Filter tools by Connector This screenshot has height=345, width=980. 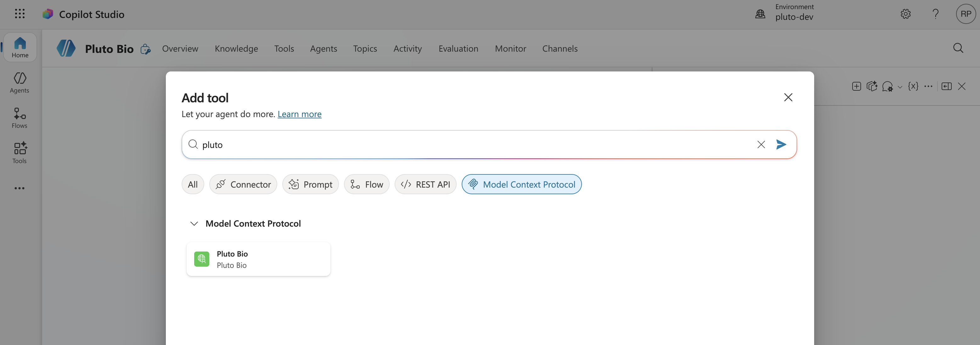pos(243,184)
